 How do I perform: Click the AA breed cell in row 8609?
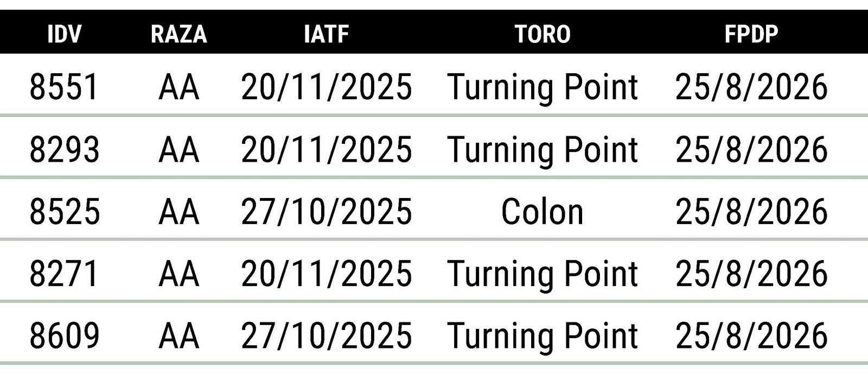pyautogui.click(x=179, y=335)
